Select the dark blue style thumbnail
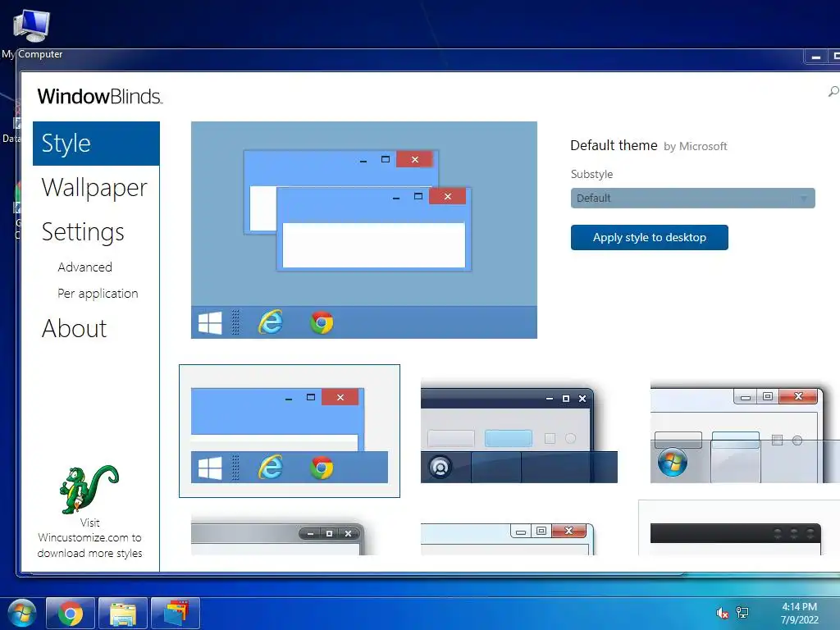Screen dimensions: 840x630 pos(518,431)
